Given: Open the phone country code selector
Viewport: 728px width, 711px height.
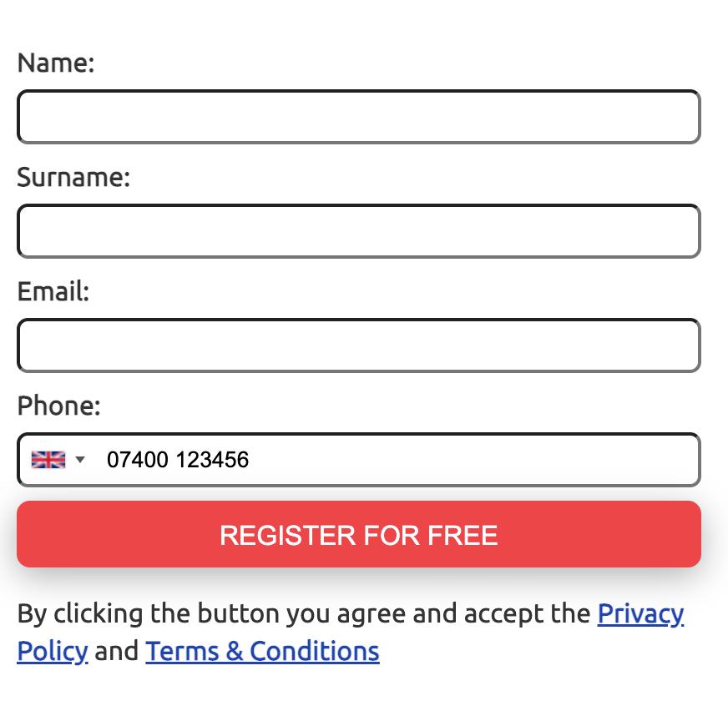Looking at the screenshot, I should coord(58,460).
